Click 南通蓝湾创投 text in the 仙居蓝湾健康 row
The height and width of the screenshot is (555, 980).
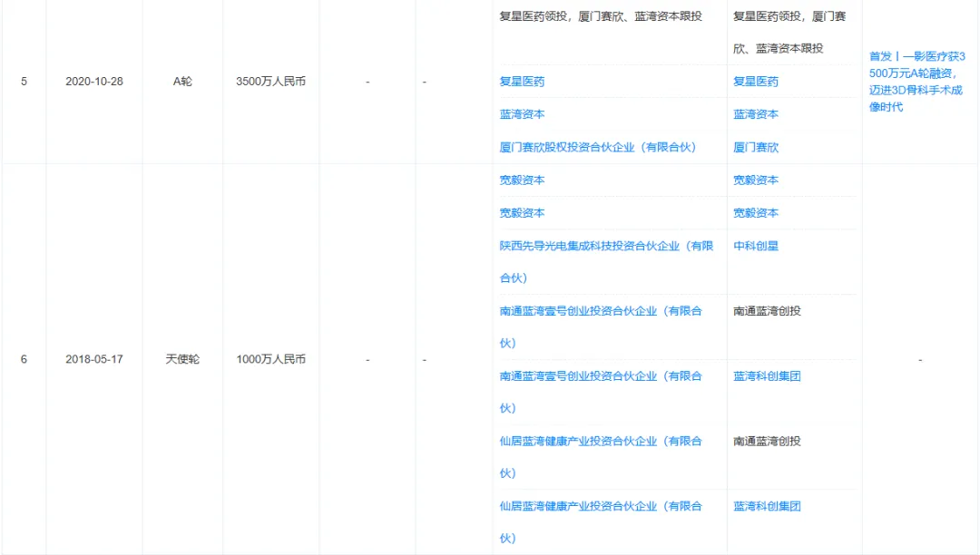pyautogui.click(x=767, y=441)
